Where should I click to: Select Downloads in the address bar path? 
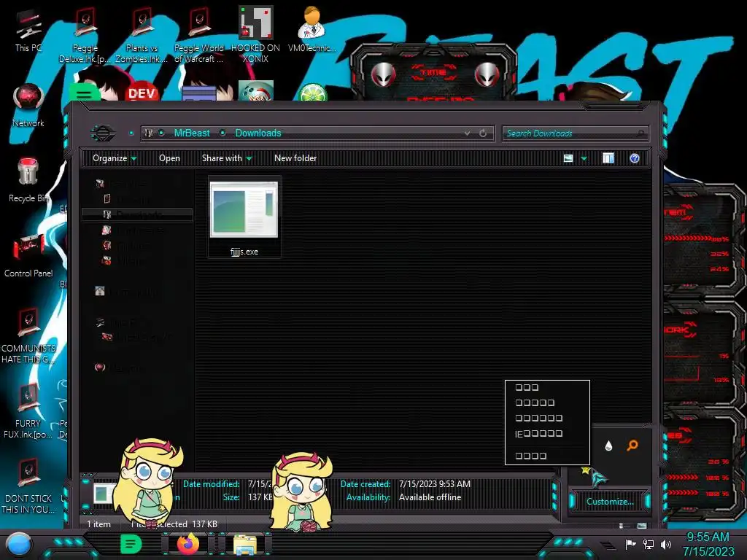tap(258, 133)
